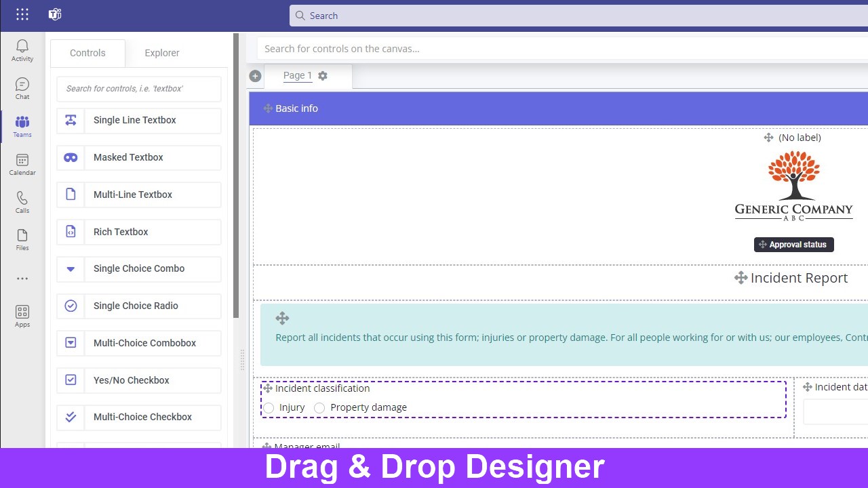Click the Multi-Choice Combobox icon
This screenshot has width=868, height=488.
71,343
